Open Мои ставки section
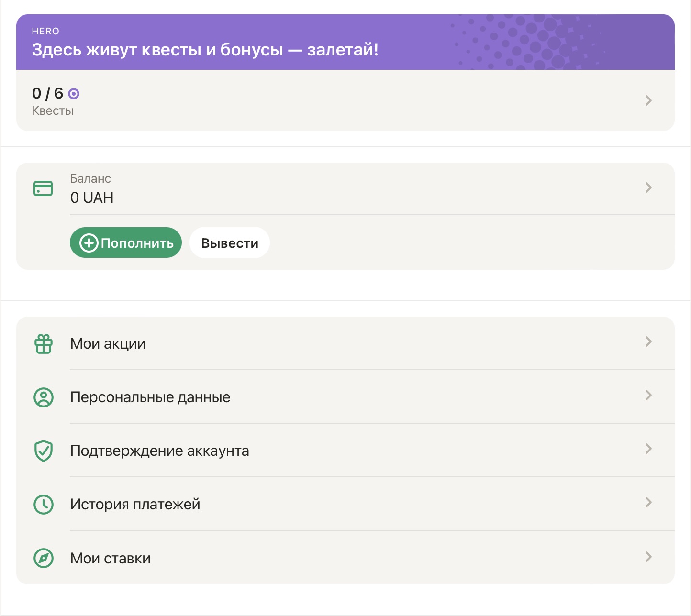Viewport: 691px width, 616px height. click(345, 558)
